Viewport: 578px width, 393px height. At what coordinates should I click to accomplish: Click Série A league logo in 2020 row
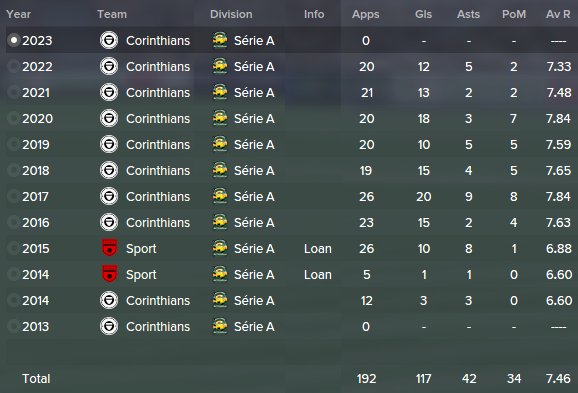point(220,118)
